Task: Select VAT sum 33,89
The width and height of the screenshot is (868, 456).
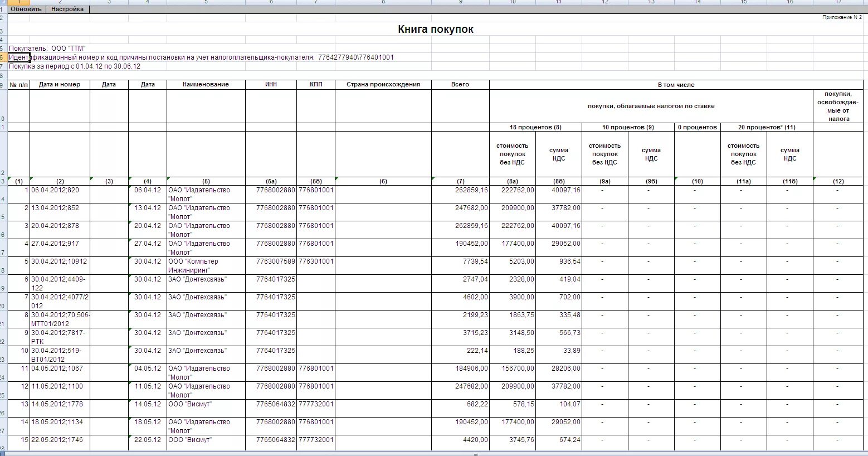Action: click(559, 355)
